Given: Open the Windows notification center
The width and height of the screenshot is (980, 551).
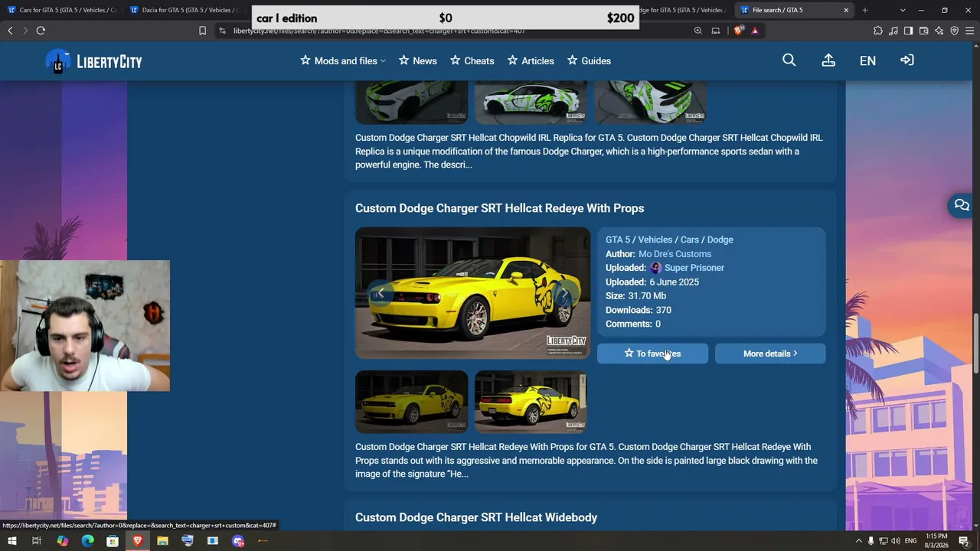Looking at the screenshot, I should [964, 541].
